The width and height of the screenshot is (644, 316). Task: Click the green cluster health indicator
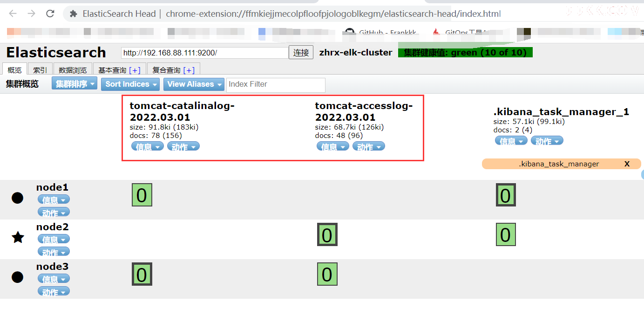click(x=465, y=53)
